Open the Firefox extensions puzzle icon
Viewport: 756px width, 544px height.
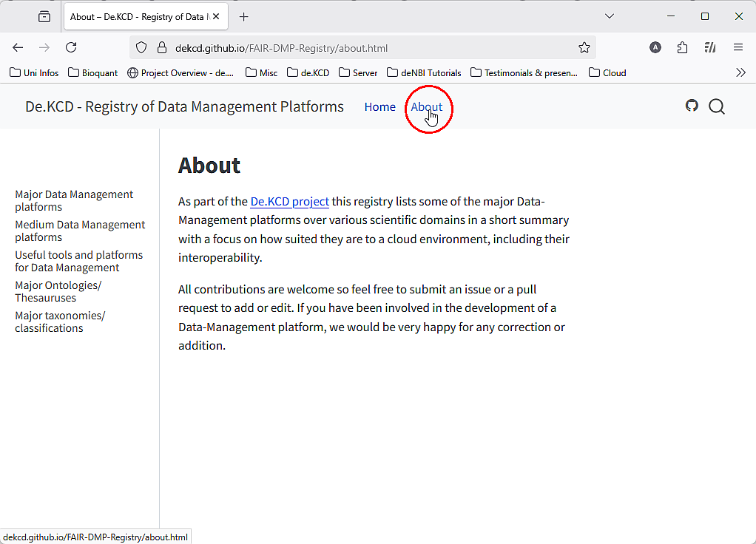682,48
